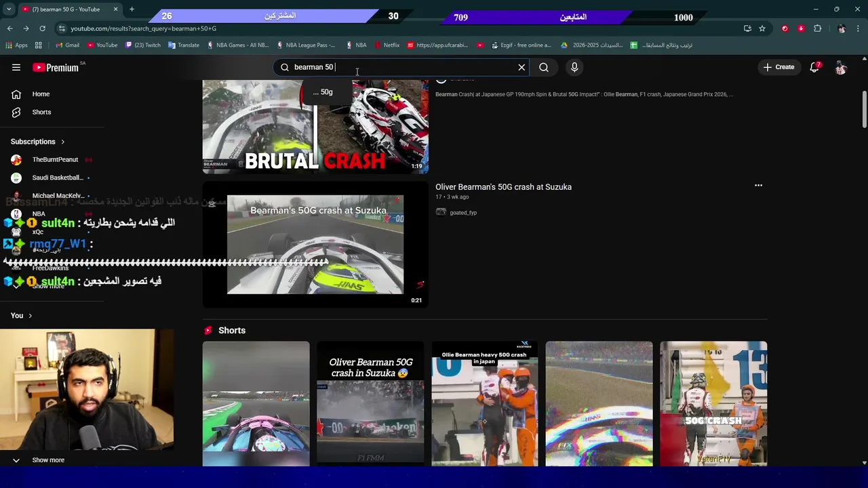Click inside the YouTube search field

click(x=400, y=67)
